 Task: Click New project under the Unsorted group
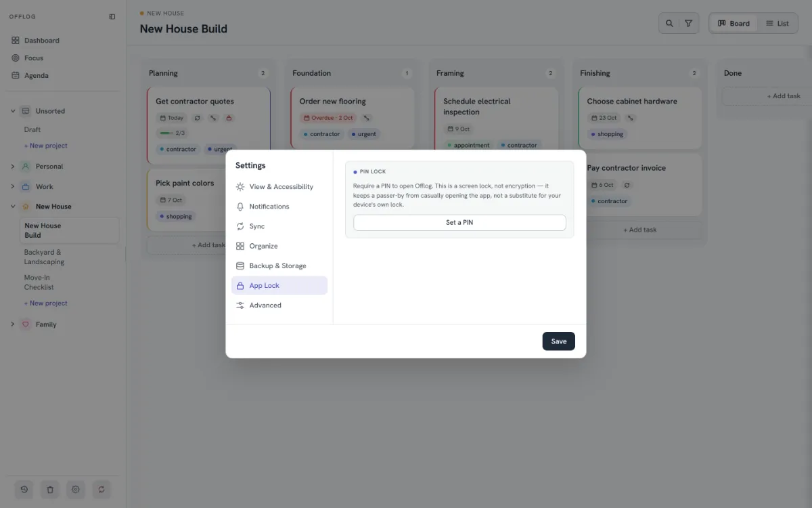pos(46,146)
